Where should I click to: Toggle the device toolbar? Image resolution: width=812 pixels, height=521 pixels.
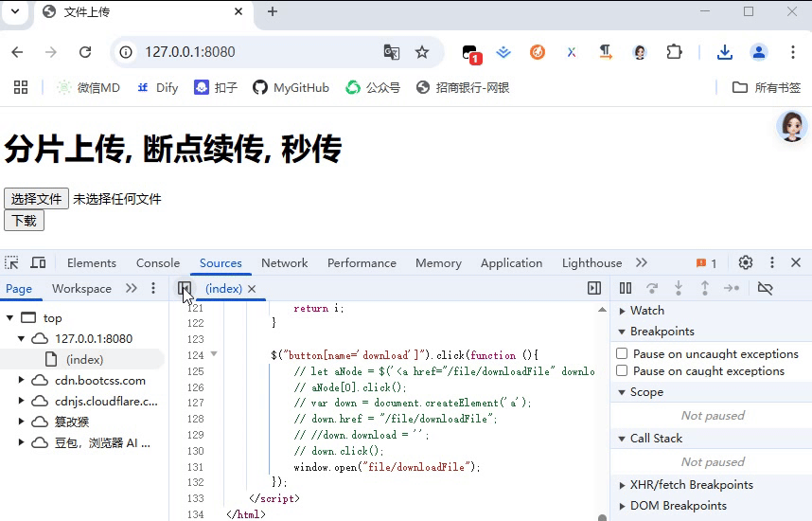[38, 262]
